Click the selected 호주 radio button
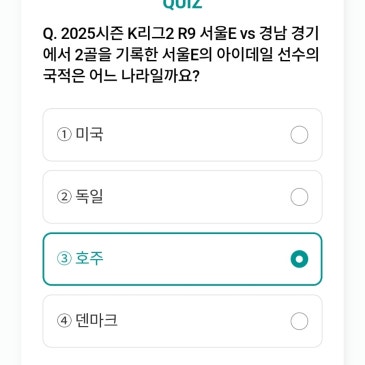Image resolution: width=365 pixels, height=365 pixels. click(299, 259)
